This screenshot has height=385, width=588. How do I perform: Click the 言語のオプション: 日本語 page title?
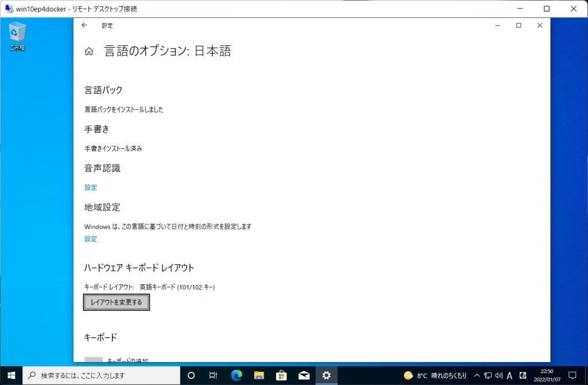click(x=167, y=51)
